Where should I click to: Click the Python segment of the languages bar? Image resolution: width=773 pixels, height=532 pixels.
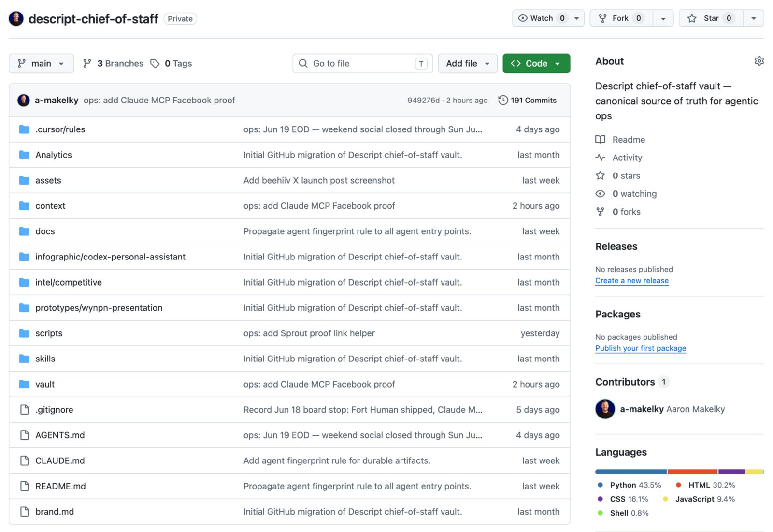click(x=631, y=472)
